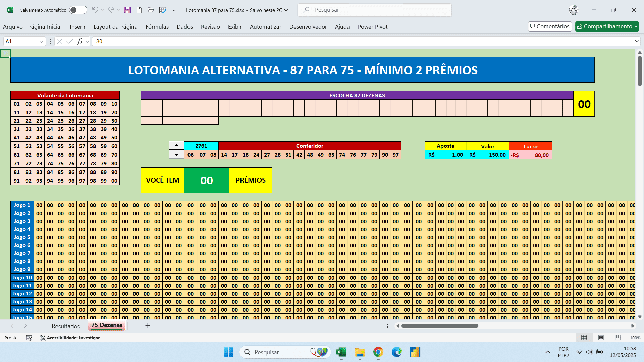Click the spreadsheet pencil icon in quick access toolbar
Viewport: 644px width, 362px height.
tap(163, 10)
